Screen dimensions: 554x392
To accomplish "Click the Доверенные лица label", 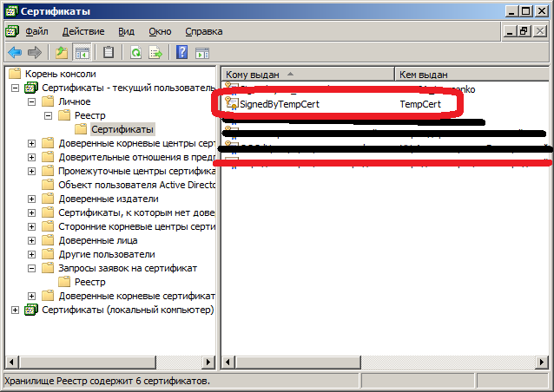I will (98, 240).
